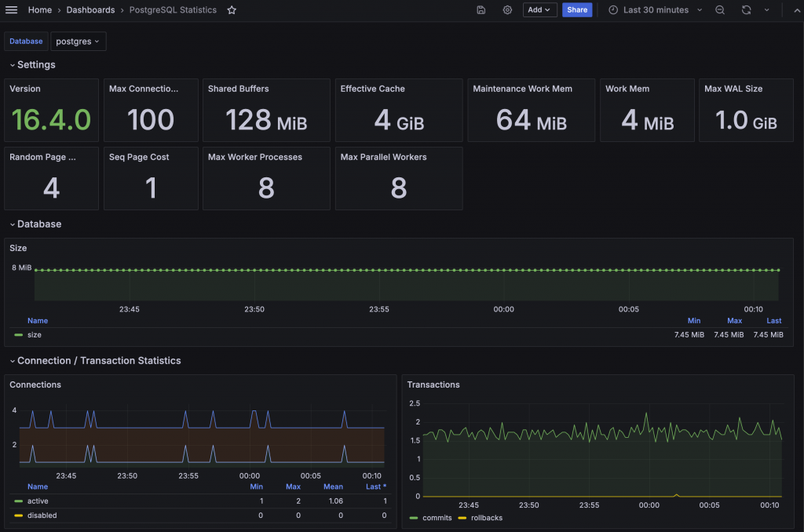Viewport: 804px width, 532px height.
Task: Click the Share button
Action: 577,10
